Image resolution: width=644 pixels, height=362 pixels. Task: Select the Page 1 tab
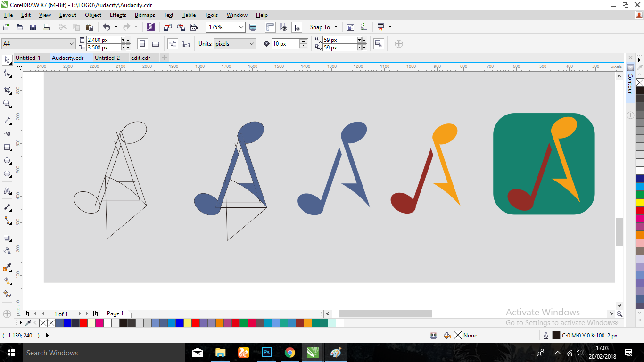point(115,313)
